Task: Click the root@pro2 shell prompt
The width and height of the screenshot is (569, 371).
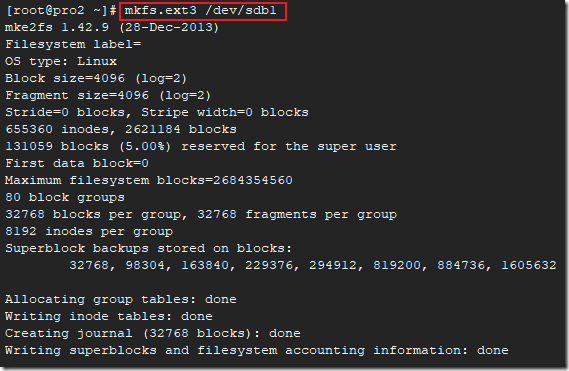Action: pos(61,11)
